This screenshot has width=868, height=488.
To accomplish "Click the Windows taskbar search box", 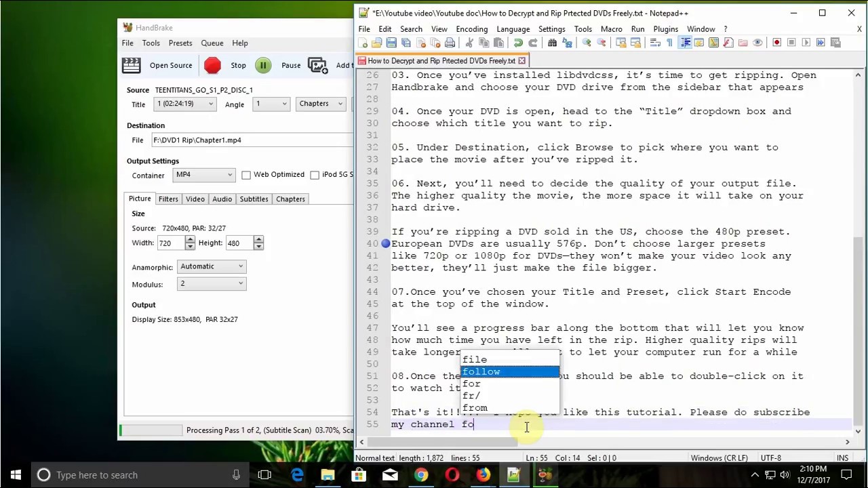I will tap(139, 475).
